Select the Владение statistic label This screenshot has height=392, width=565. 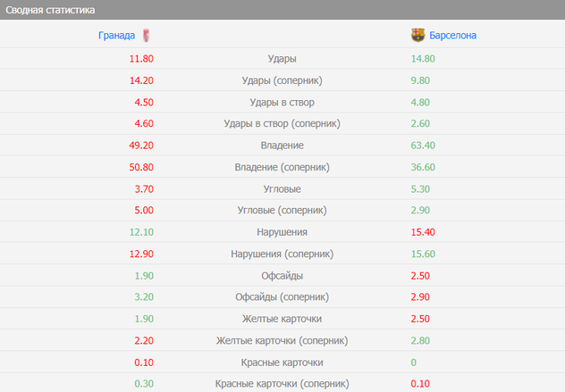tap(282, 146)
